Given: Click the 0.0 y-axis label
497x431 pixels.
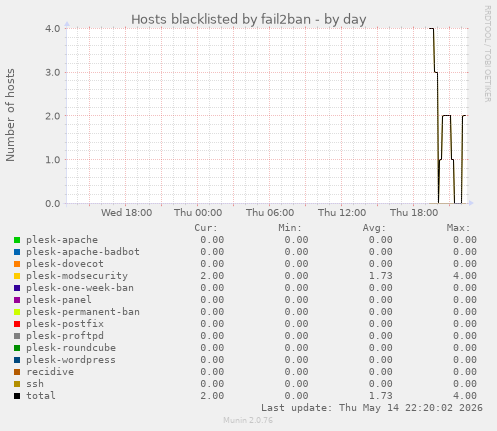Looking at the screenshot, I should pos(53,203).
